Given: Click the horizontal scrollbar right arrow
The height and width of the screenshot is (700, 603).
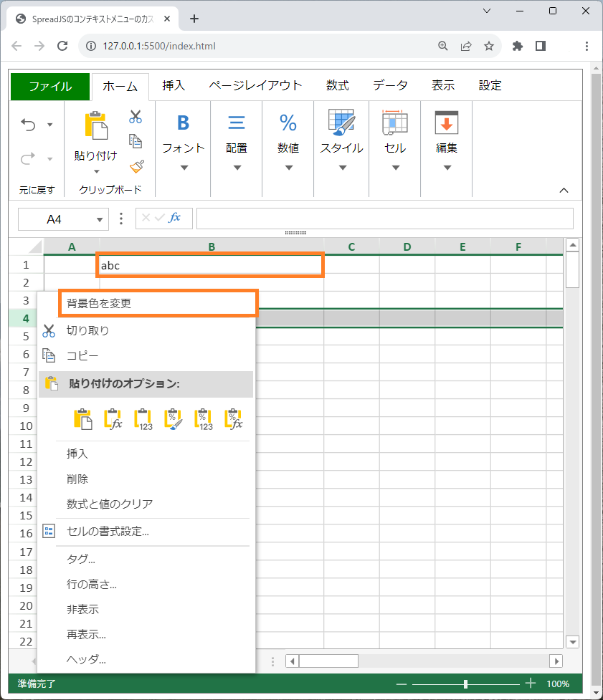Looking at the screenshot, I should click(x=556, y=661).
